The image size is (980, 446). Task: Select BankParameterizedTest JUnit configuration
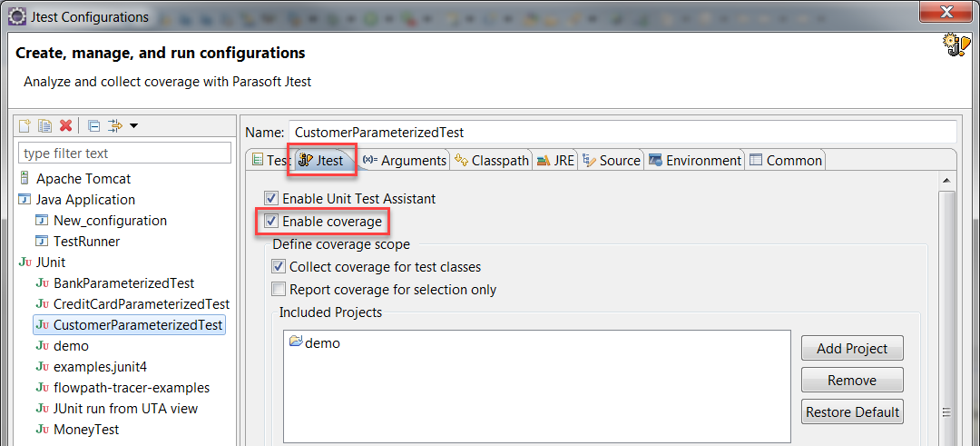pos(115,283)
